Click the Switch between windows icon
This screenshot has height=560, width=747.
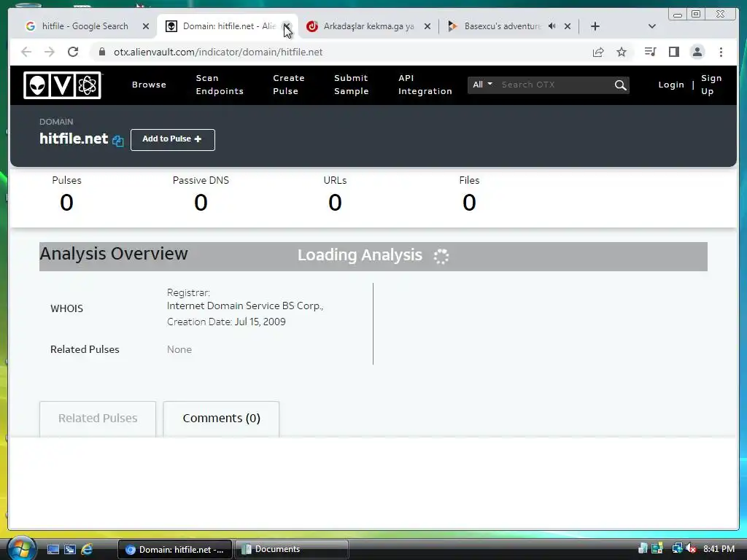(69, 549)
